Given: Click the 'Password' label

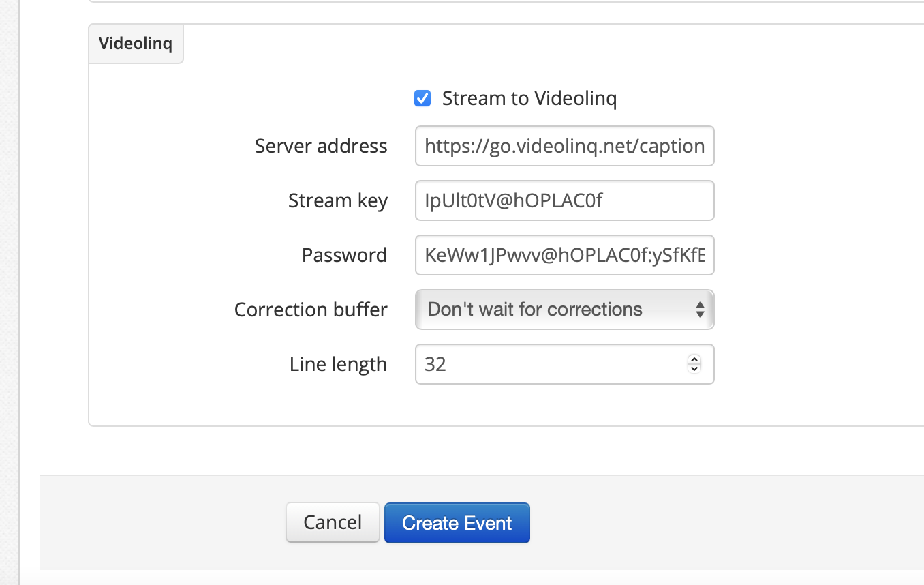Looking at the screenshot, I should 344,255.
